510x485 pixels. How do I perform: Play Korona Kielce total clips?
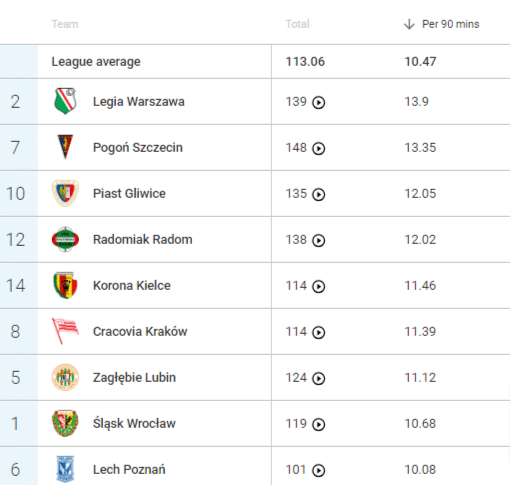(x=318, y=286)
